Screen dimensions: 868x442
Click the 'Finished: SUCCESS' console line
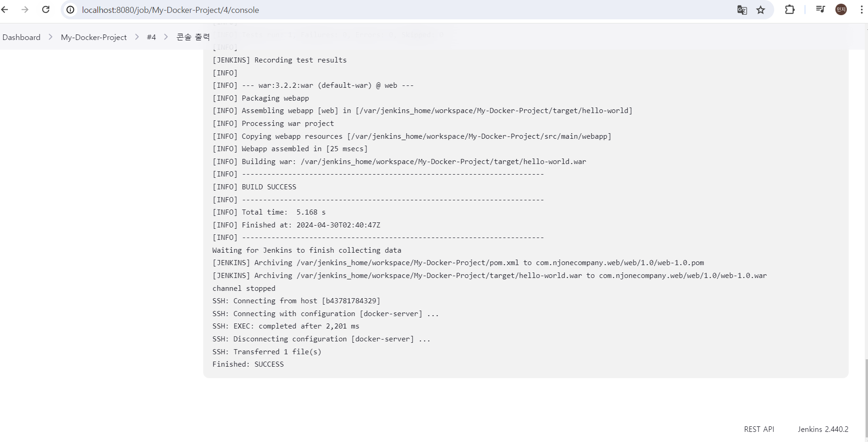[248, 364]
